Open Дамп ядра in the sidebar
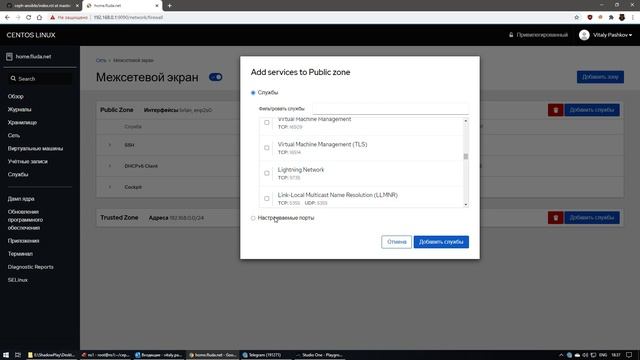This screenshot has height=360, width=640. (x=21, y=199)
